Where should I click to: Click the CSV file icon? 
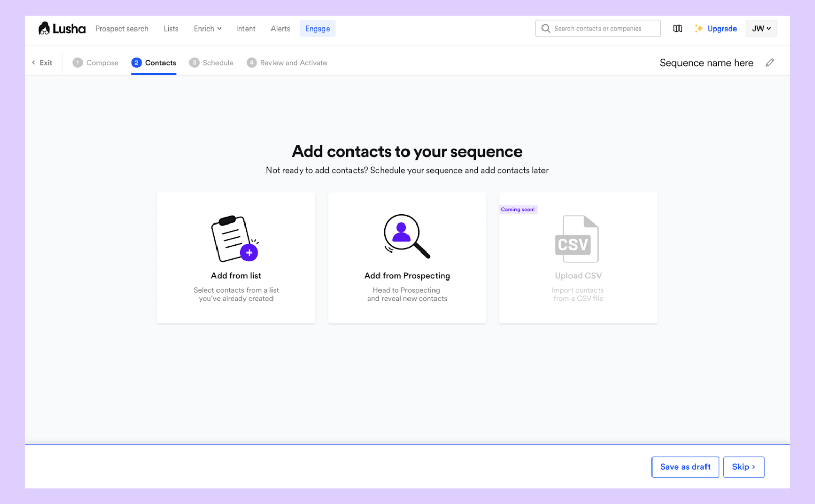tap(577, 239)
